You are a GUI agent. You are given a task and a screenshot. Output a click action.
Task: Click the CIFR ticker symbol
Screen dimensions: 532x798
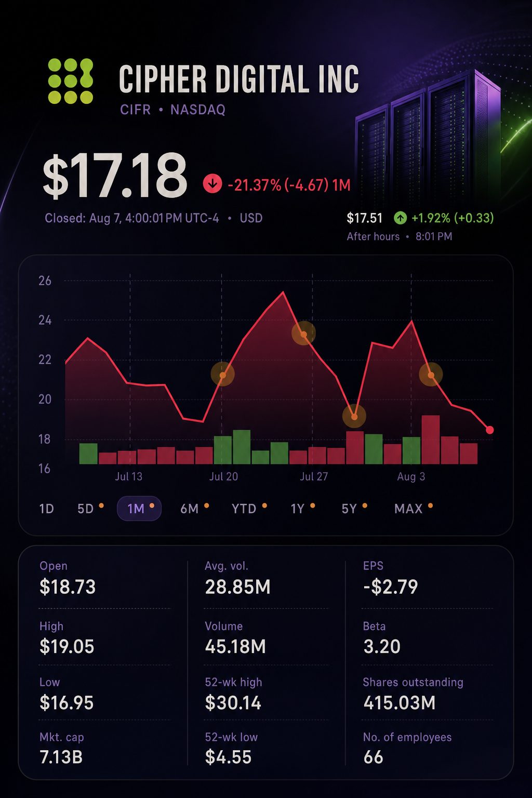136,110
